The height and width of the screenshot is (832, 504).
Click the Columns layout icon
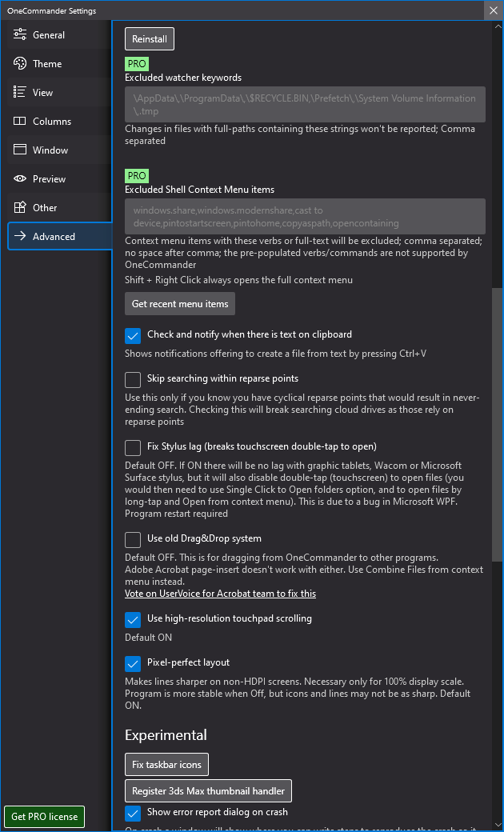point(19,122)
